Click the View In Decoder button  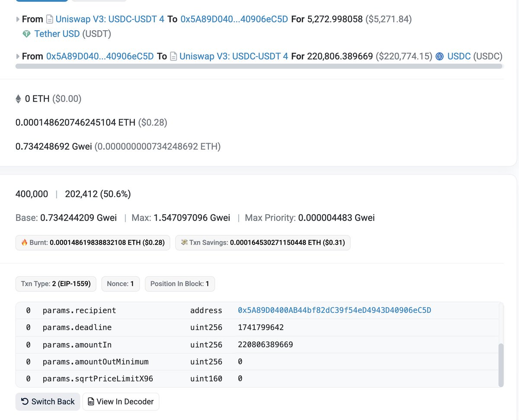(x=121, y=401)
